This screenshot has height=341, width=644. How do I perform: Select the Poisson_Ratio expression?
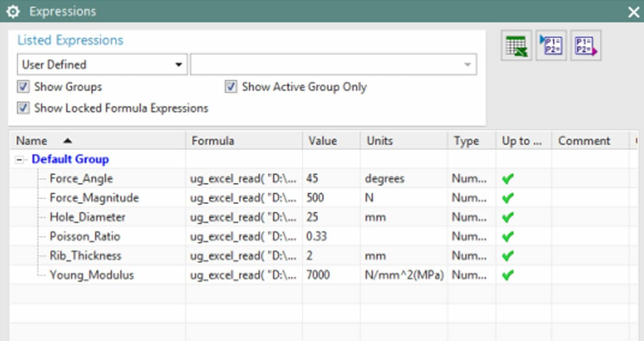coord(85,237)
